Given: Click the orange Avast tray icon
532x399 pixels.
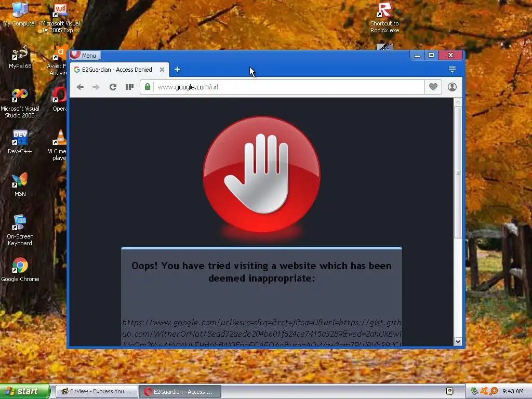Looking at the screenshot, I should [484, 391].
